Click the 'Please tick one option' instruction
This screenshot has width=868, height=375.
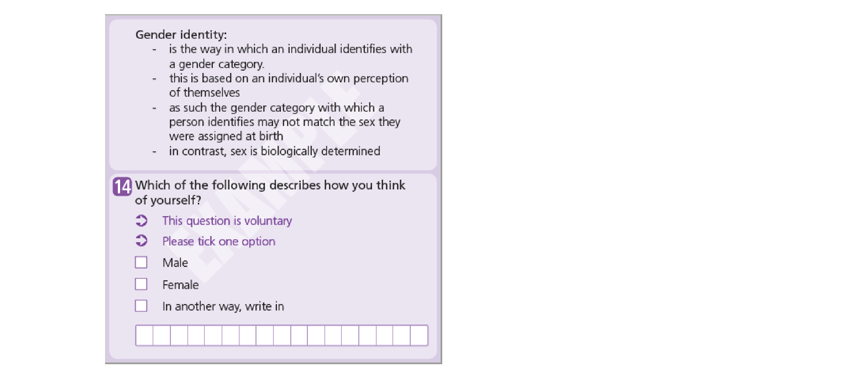click(x=219, y=241)
